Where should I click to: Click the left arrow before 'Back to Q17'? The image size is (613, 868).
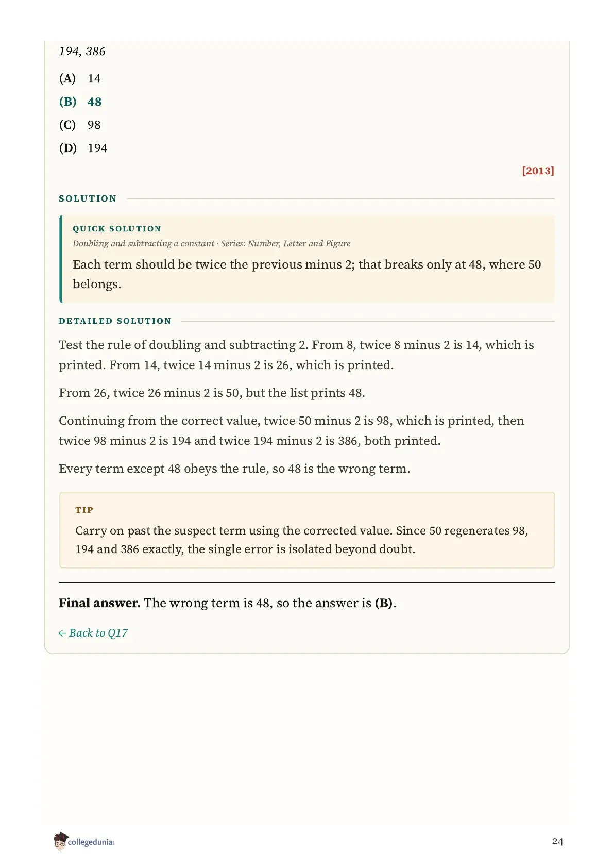click(x=62, y=633)
